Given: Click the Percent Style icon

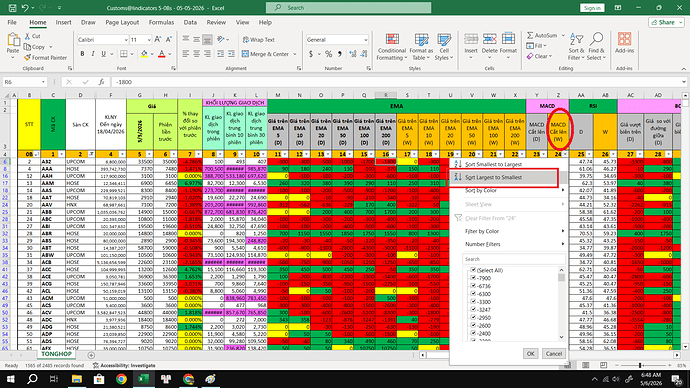Looking at the screenshot, I should click(x=328, y=54).
